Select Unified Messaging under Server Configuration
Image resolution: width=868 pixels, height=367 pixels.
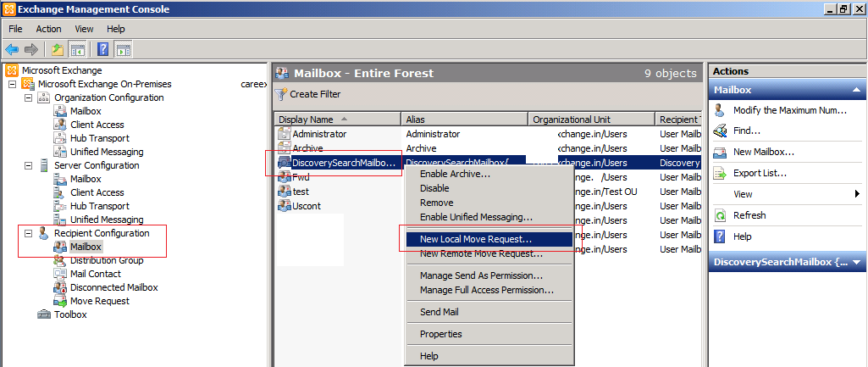[107, 220]
